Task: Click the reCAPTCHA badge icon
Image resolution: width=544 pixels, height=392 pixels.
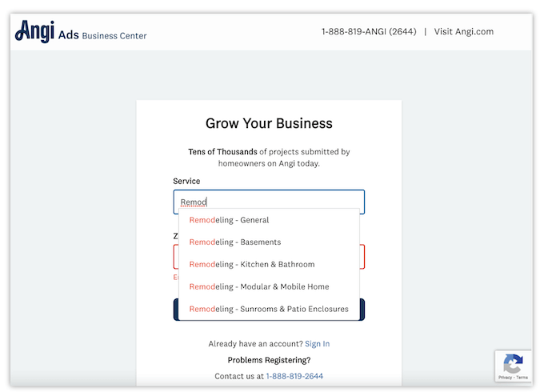Action: pyautogui.click(x=513, y=362)
